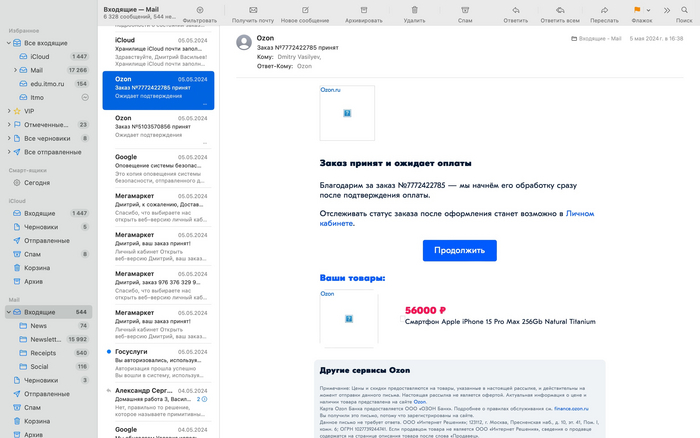Click the Продолжить button in email
The height and width of the screenshot is (438, 700).
459,250
